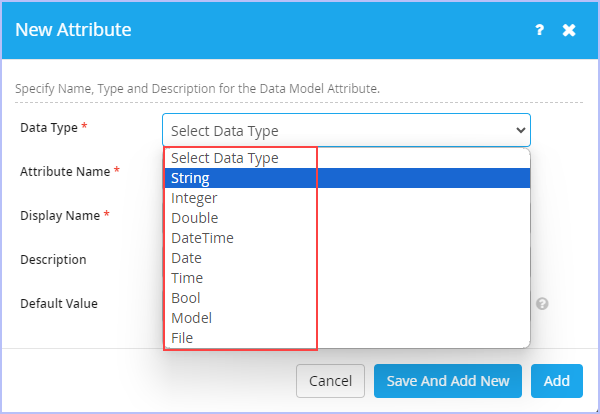The image size is (600, 414).
Task: Click the Add button
Action: [557, 381]
